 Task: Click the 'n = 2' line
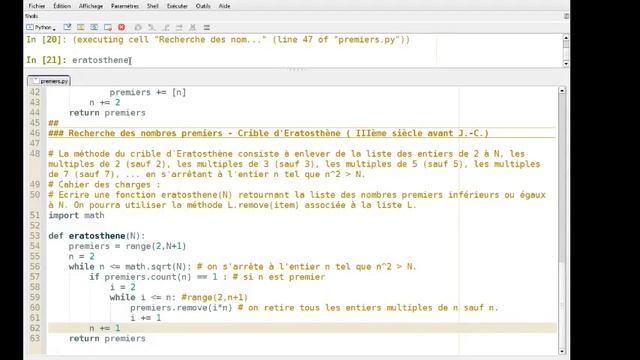click(81, 256)
